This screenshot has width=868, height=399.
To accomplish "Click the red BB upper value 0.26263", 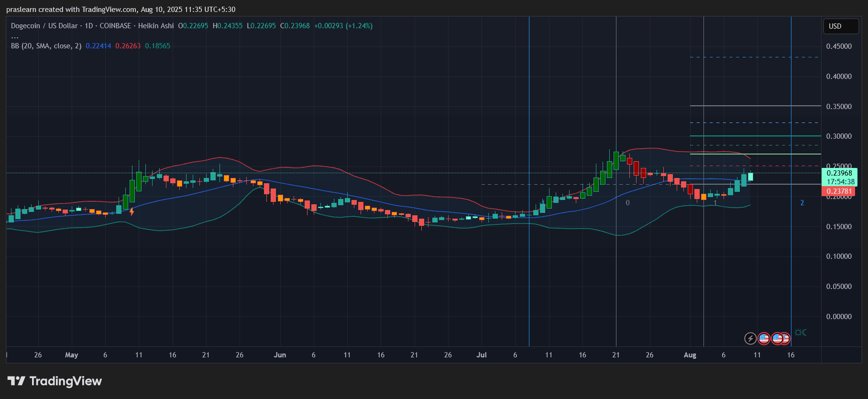I will coord(128,46).
